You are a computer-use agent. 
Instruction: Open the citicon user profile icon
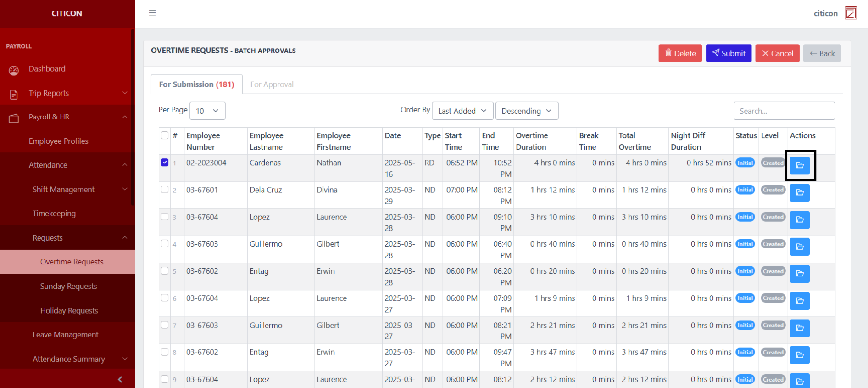pos(851,13)
